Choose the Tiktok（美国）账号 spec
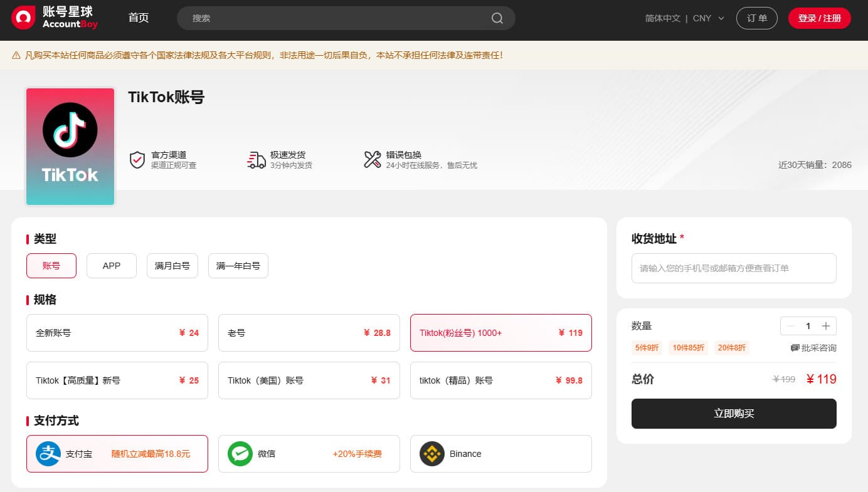Screen dimensions: 868x492 coord(309,380)
